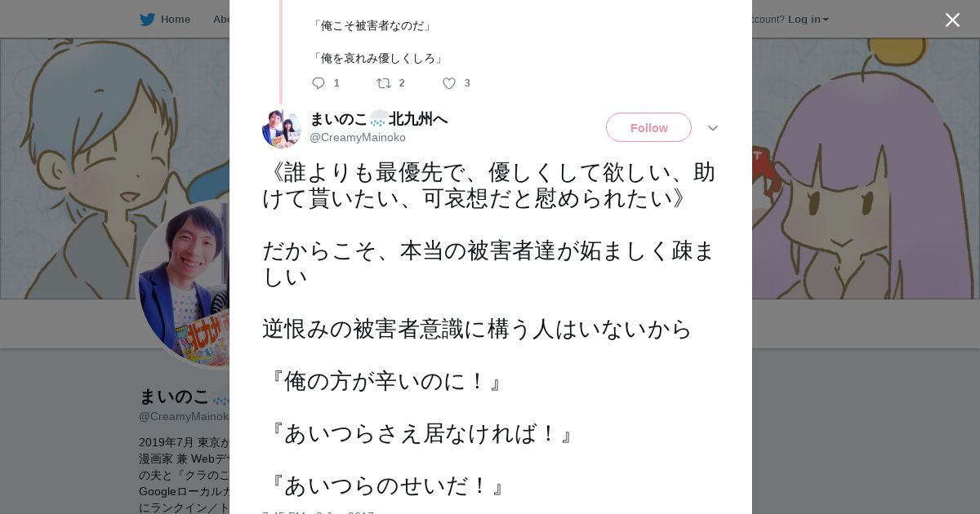Click the large profile picture on background page

(184, 283)
